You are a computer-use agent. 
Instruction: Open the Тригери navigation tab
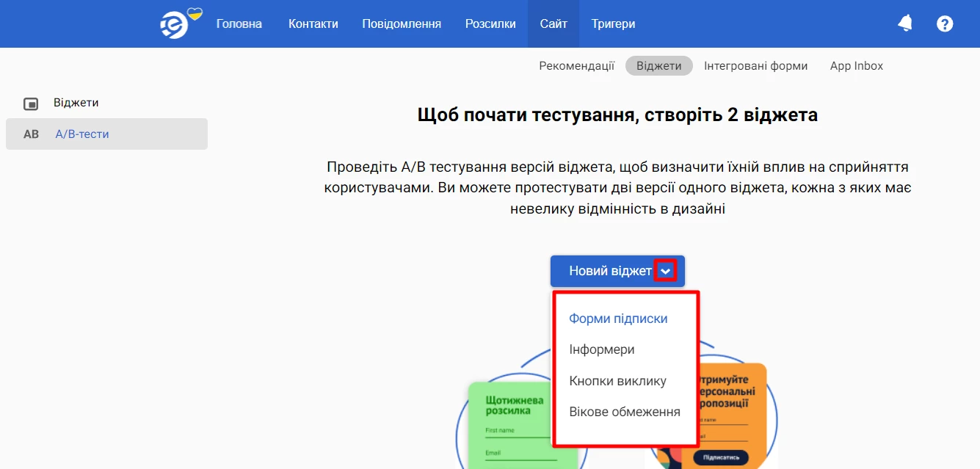click(613, 23)
